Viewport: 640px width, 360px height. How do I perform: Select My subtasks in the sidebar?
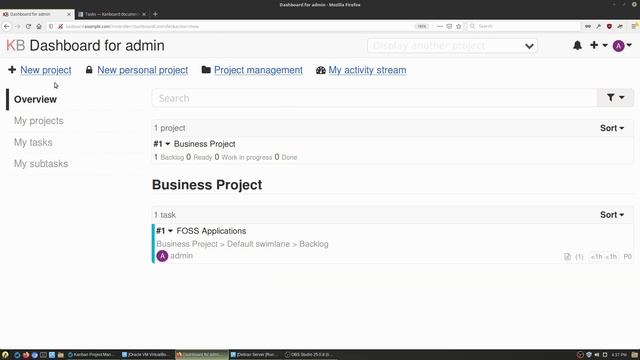point(41,164)
